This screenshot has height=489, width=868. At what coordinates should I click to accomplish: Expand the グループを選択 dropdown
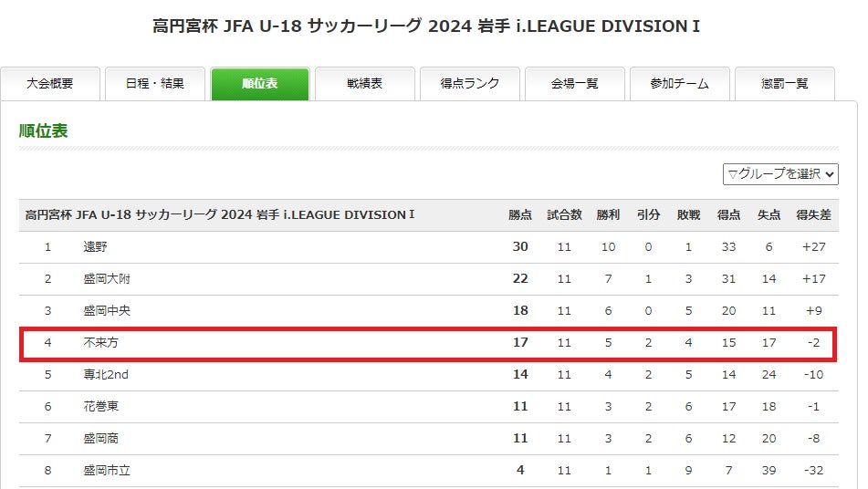click(x=780, y=173)
